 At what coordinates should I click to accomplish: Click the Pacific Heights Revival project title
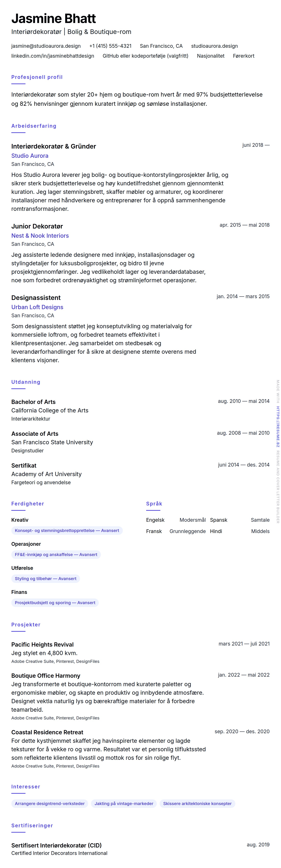tap(42, 644)
